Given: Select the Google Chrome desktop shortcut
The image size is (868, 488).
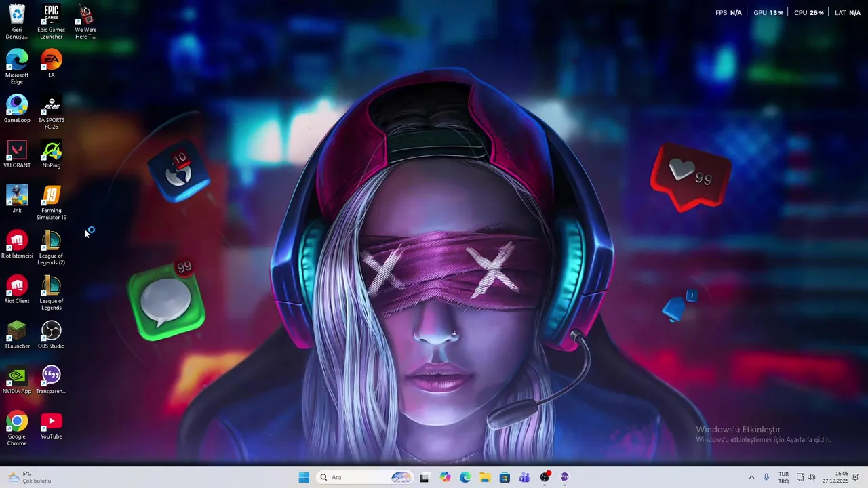Looking at the screenshot, I should coord(17,428).
